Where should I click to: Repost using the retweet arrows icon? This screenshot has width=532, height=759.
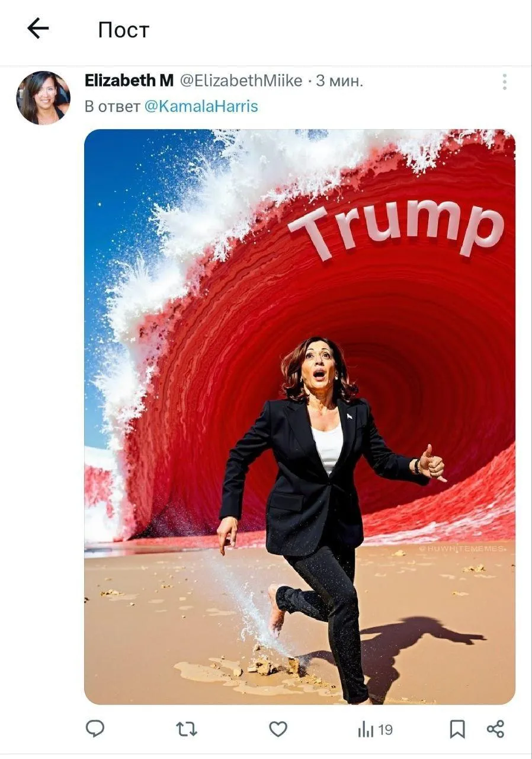pos(187,729)
